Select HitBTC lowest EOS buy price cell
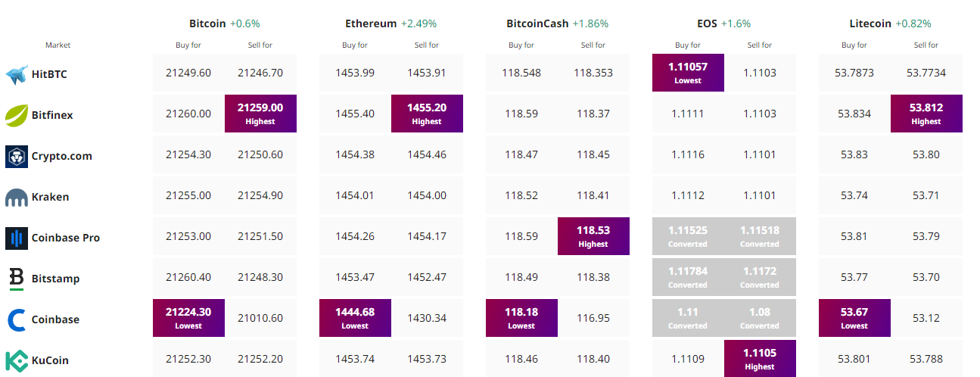Image resolution: width=980 pixels, height=377 pixels. point(688,73)
